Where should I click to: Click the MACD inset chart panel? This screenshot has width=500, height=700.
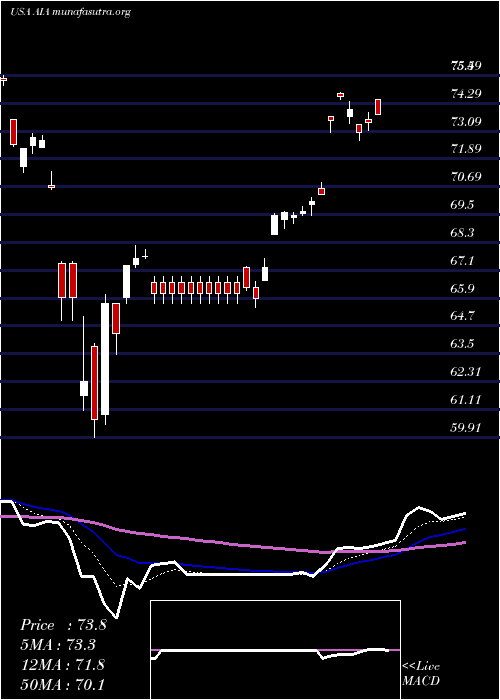(x=275, y=650)
